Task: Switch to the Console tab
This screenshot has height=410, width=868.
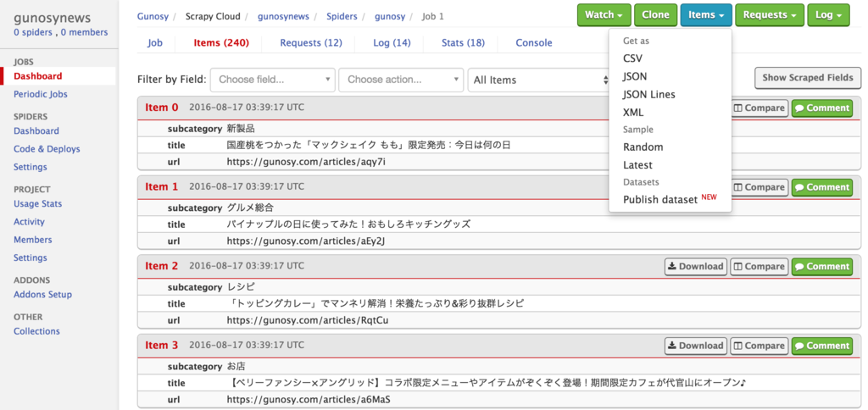Action: (534, 42)
